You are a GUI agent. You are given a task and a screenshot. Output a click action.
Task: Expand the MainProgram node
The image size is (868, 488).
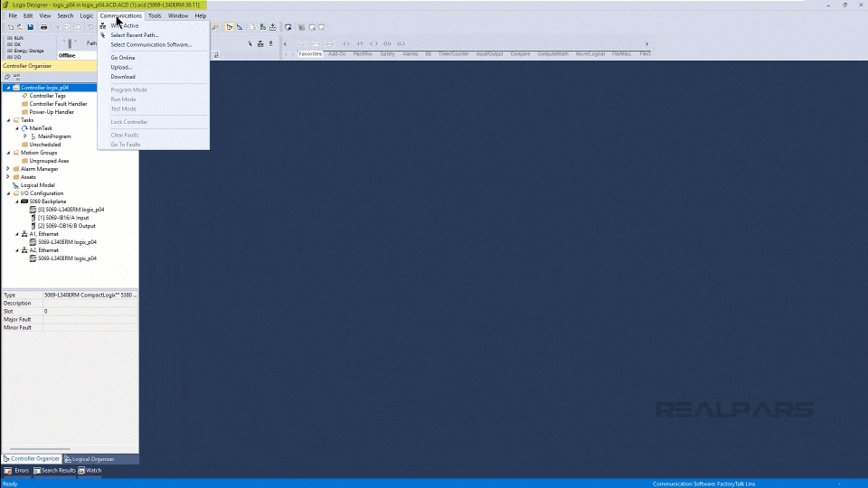click(x=25, y=136)
